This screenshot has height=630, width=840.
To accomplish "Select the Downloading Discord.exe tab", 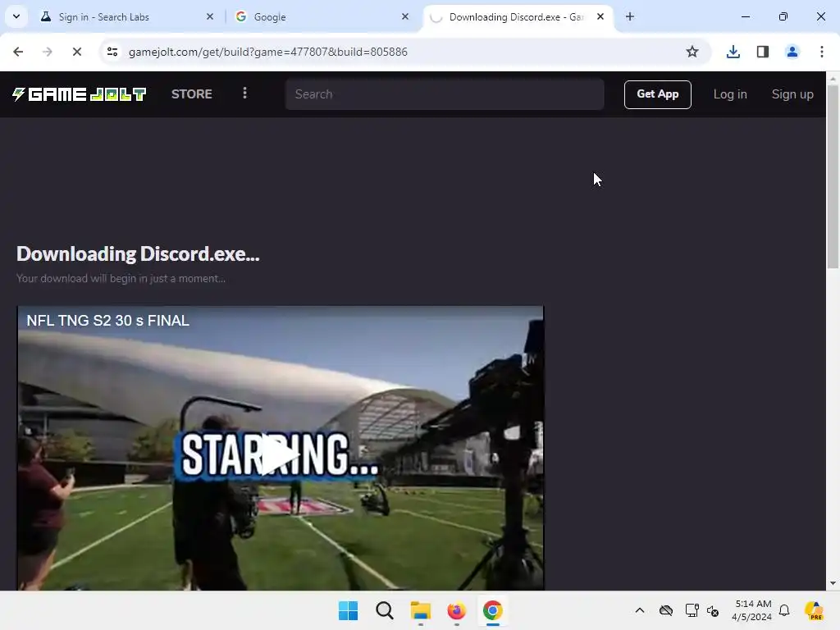I will coord(518,17).
